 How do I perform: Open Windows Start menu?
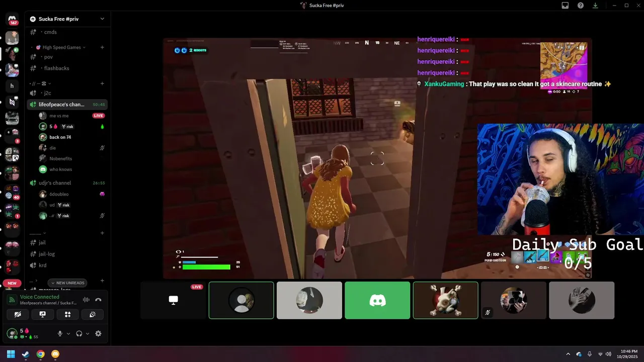[11, 354]
